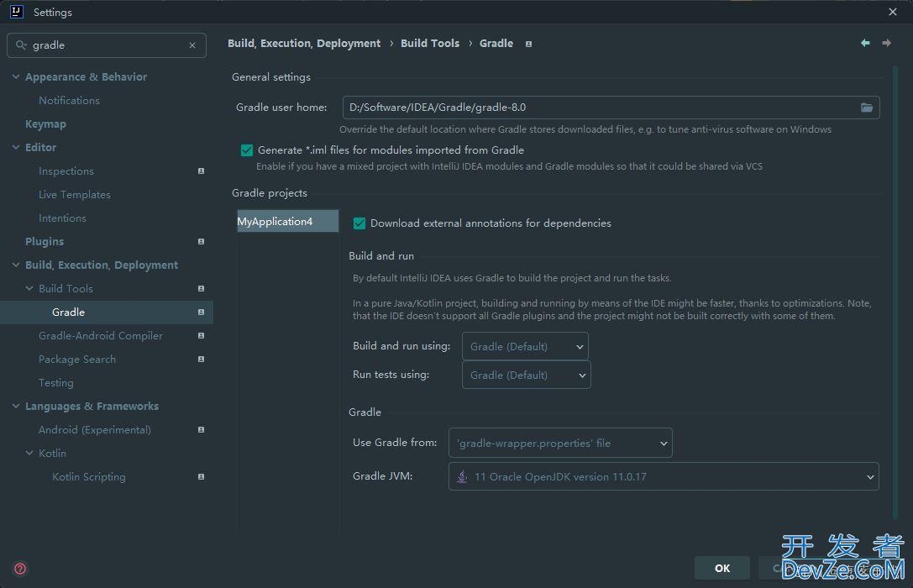Clear the gradle search text
Image resolution: width=913 pixels, height=588 pixels.
(x=192, y=45)
